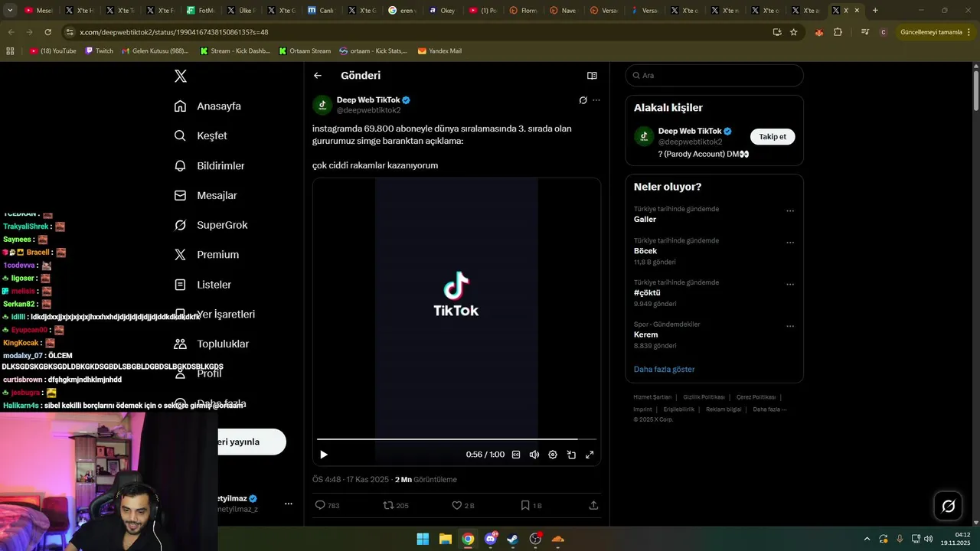Open the Windows Start menu
This screenshot has height=551, width=980.
423,539
